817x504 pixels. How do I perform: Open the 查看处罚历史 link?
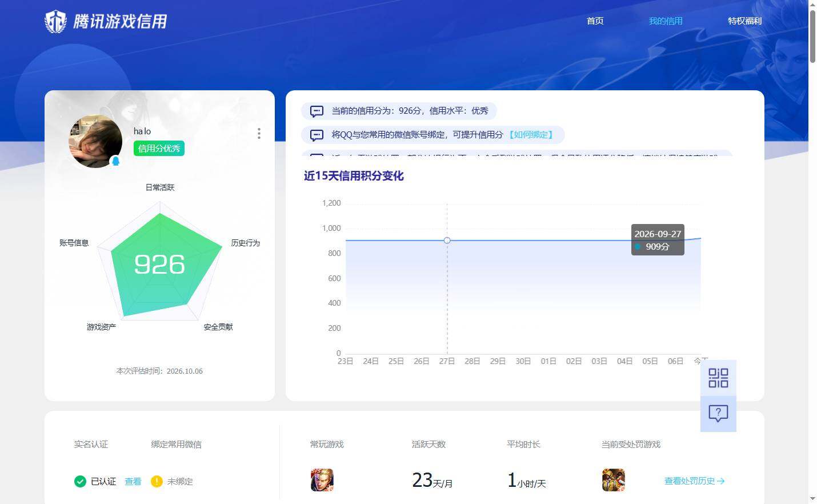[x=694, y=481]
